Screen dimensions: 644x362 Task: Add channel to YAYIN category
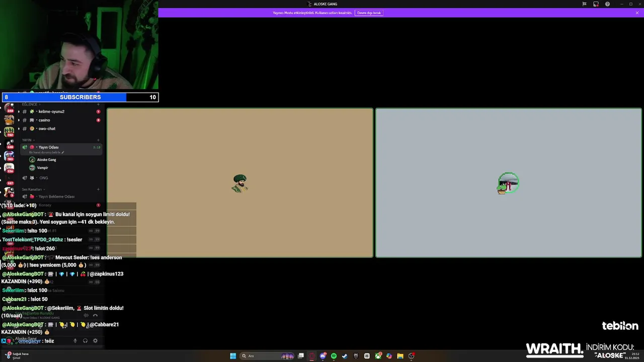98,140
